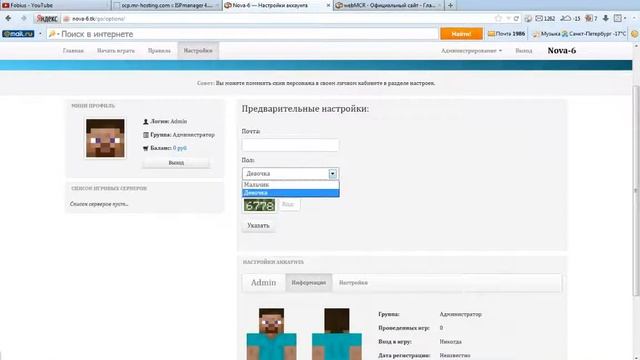Click Выход in the top navigation
The image size is (640, 360).
[x=524, y=51]
